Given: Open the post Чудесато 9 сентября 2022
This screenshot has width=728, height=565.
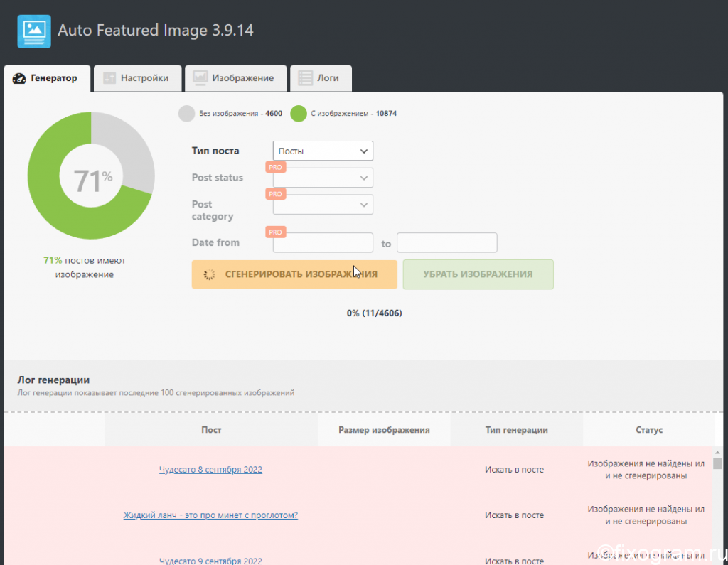Looking at the screenshot, I should coord(210,560).
